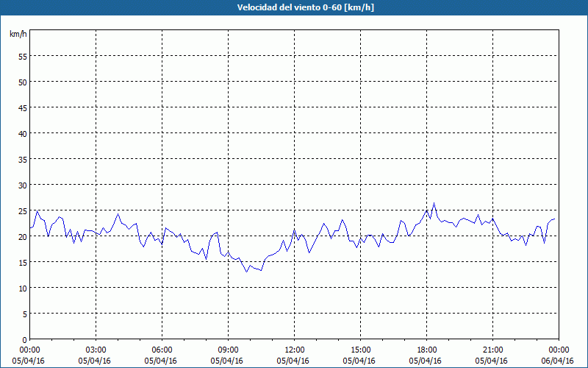The height and width of the screenshot is (368, 588).
Task: Click the 'km/h' axis unit label
Action: point(18,34)
